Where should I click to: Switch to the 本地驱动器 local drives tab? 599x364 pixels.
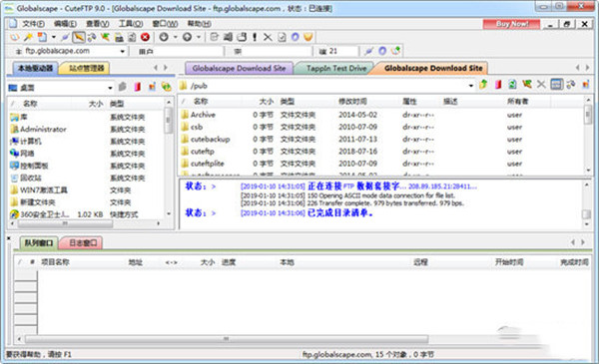pos(35,68)
